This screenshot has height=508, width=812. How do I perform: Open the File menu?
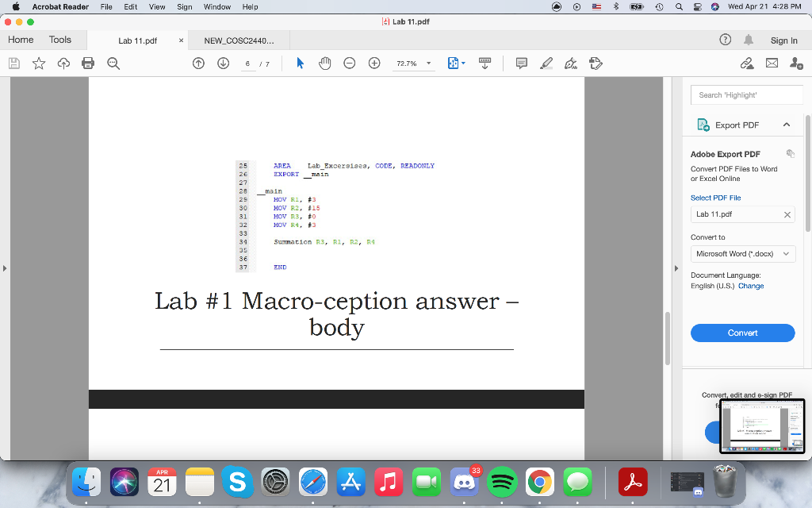(106, 6)
